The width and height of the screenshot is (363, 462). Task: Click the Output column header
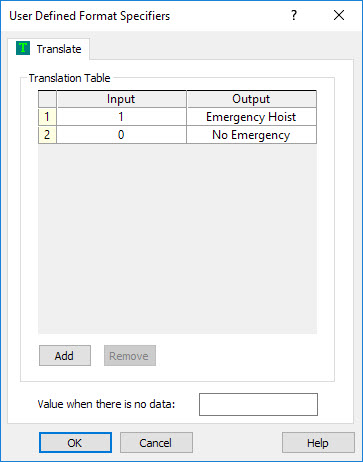click(251, 99)
